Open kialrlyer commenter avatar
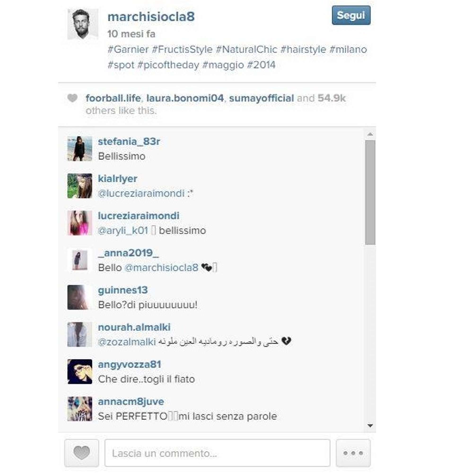 click(80, 186)
